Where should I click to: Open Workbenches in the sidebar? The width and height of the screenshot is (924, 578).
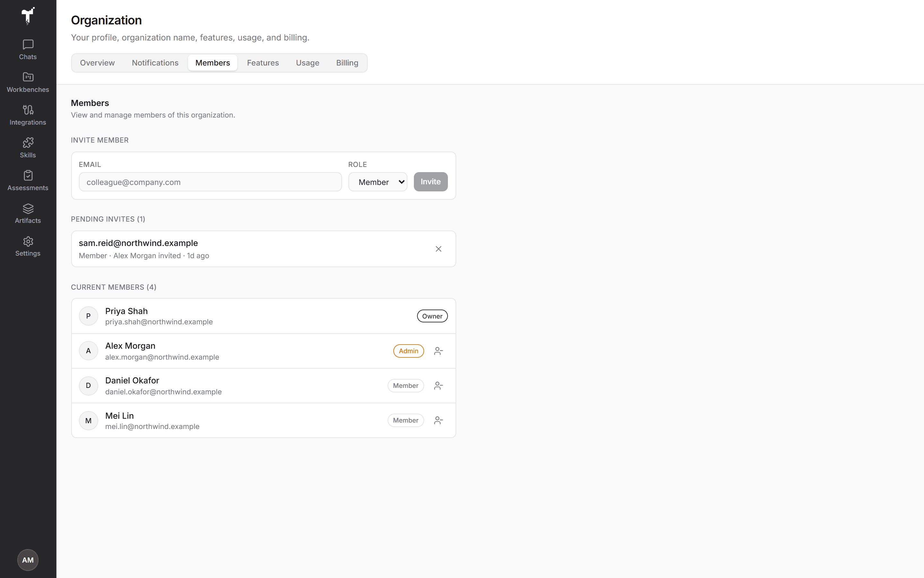tap(28, 83)
